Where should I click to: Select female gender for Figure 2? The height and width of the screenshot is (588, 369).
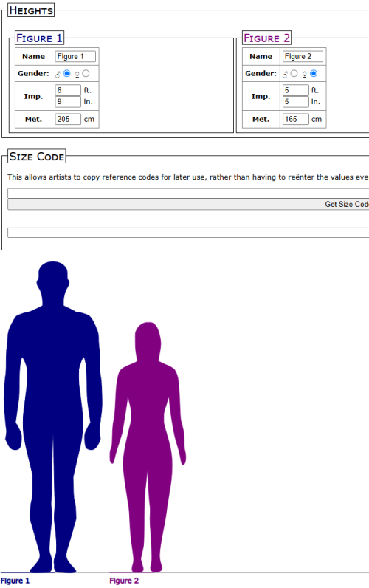(x=314, y=74)
